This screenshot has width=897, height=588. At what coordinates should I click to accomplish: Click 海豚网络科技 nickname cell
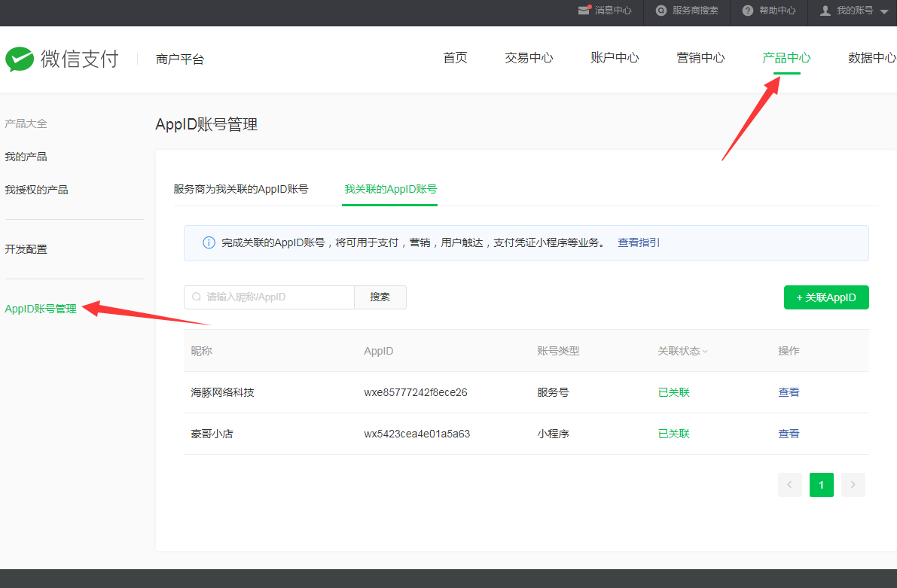[222, 392]
